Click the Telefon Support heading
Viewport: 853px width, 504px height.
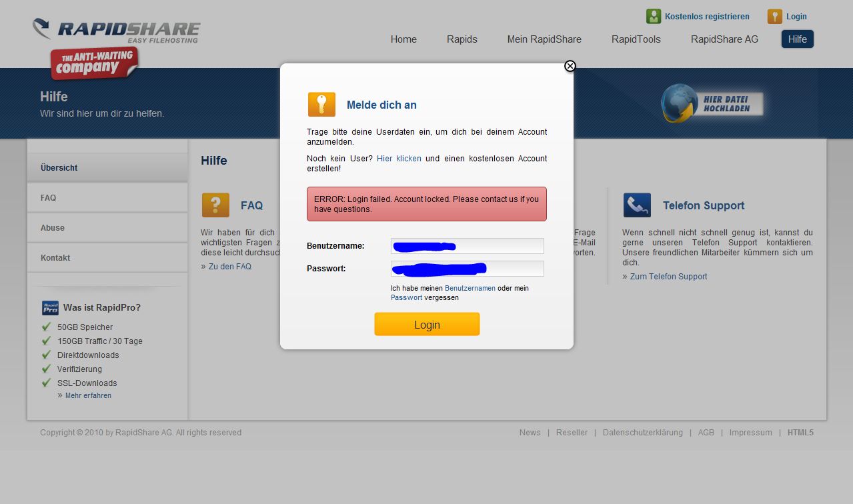(704, 205)
